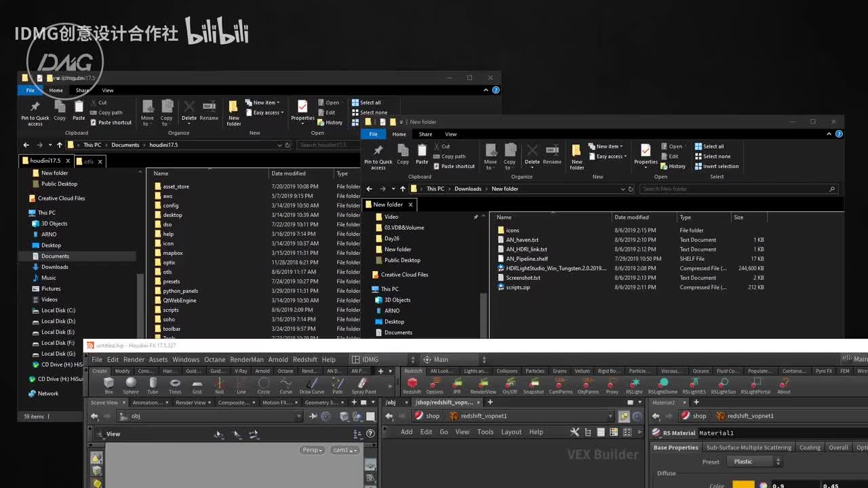Create a Null object from shelf

tap(219, 386)
